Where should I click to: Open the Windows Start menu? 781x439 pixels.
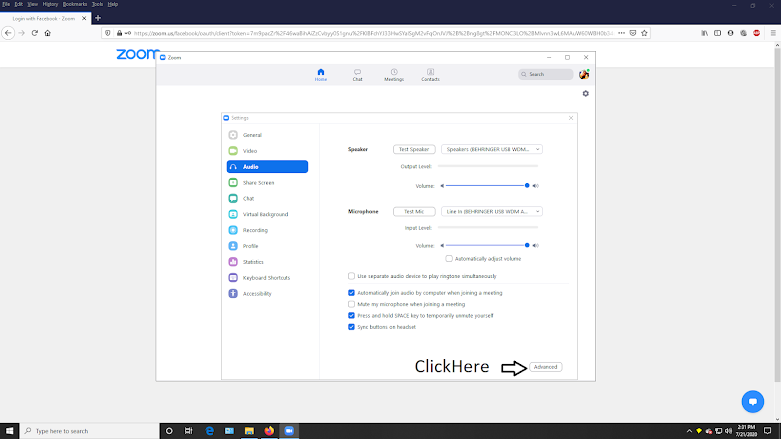click(9, 431)
